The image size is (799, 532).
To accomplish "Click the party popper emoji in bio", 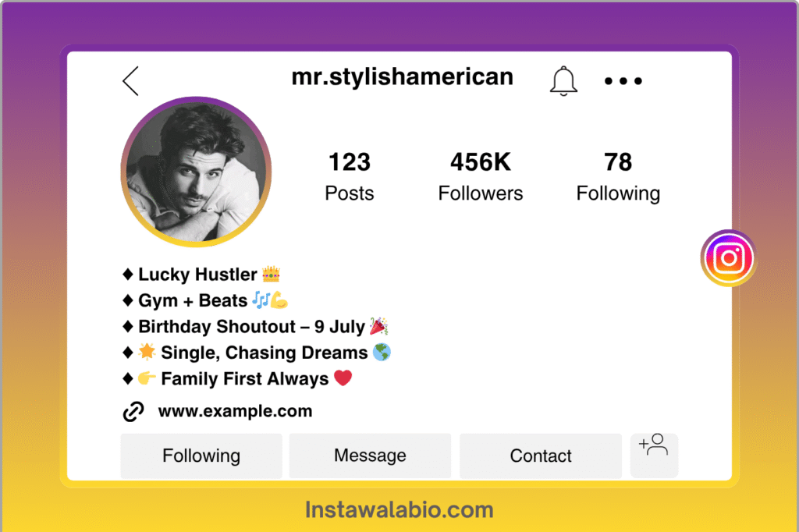I will (x=378, y=325).
